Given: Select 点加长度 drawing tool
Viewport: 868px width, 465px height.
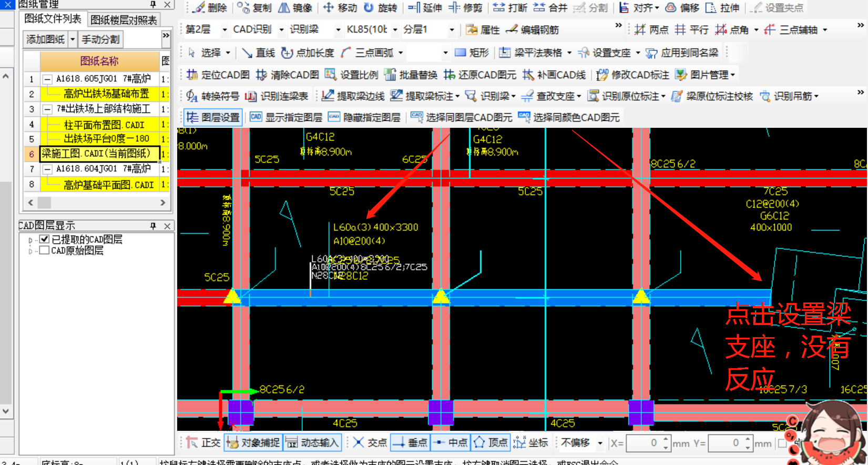Looking at the screenshot, I should click(x=308, y=53).
